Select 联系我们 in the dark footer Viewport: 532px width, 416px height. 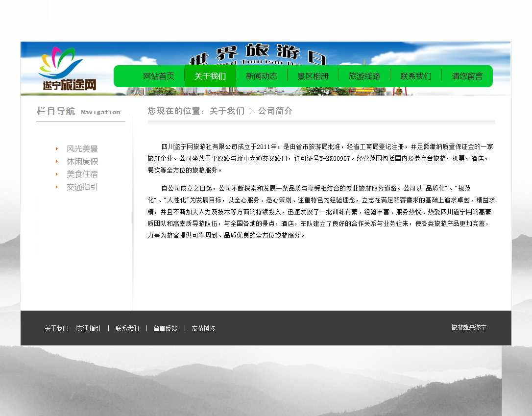click(127, 328)
